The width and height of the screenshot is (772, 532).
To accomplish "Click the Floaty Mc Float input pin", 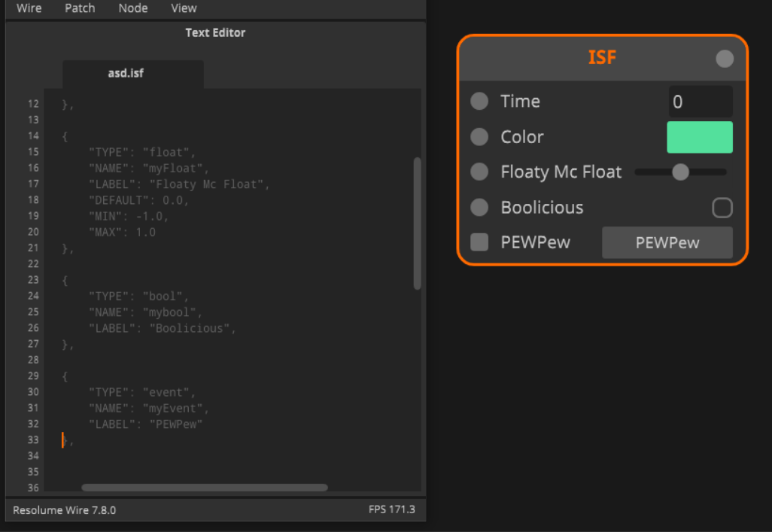I will click(479, 172).
